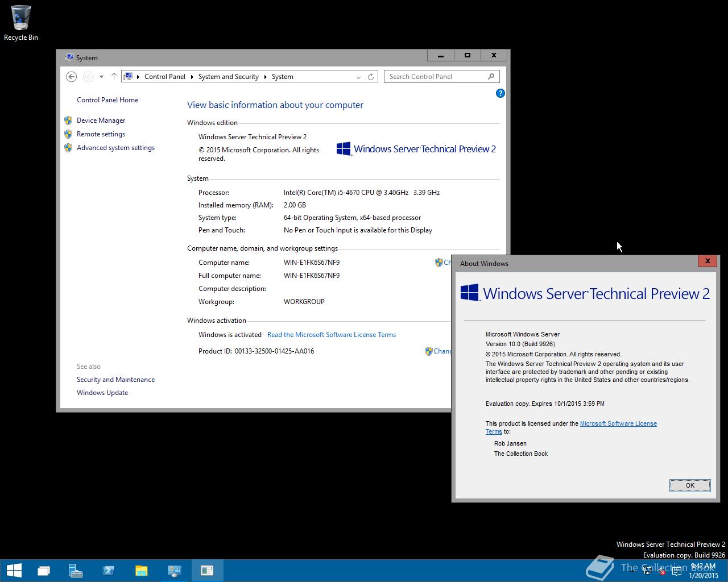Click the WORKGROUP value text

(x=304, y=302)
